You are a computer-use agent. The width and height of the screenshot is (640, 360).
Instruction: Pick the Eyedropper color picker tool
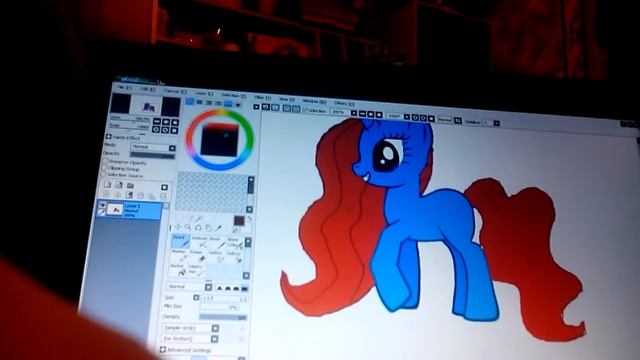click(219, 228)
